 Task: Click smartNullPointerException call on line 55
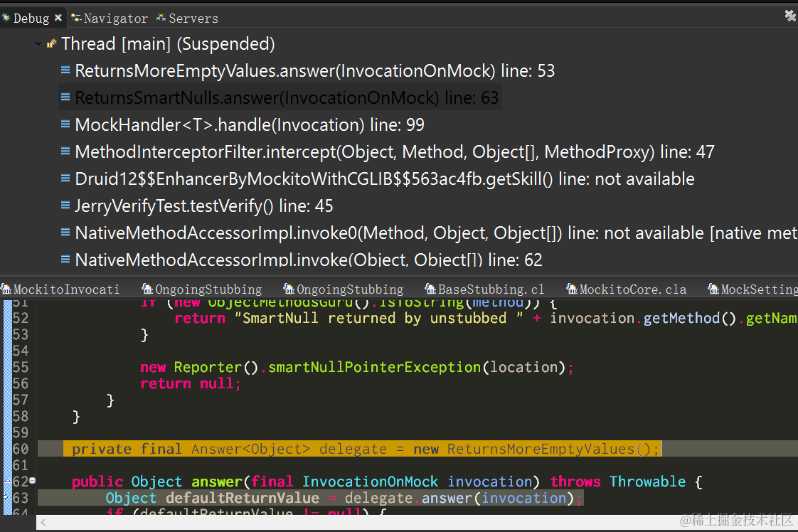375,367
